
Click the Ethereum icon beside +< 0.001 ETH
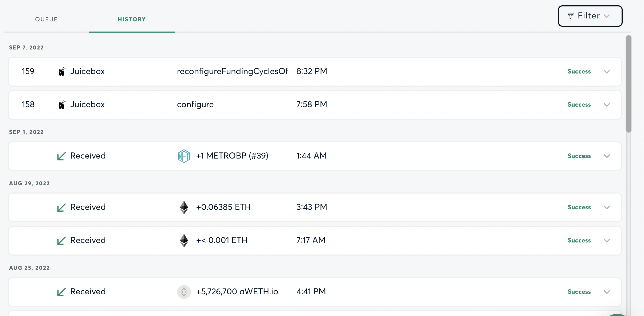(x=184, y=240)
